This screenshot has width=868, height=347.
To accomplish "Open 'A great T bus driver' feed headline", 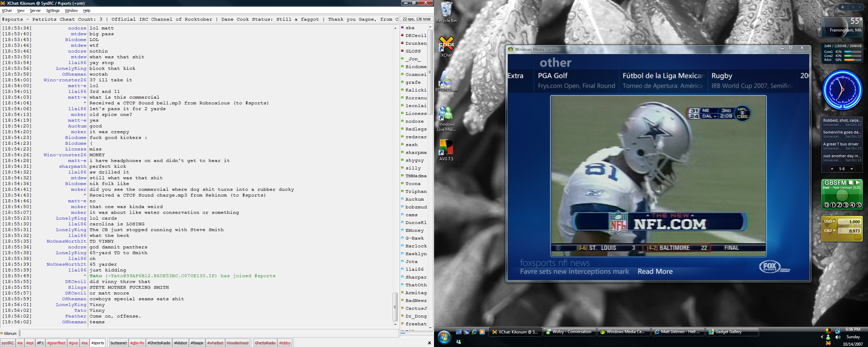I will (842, 146).
